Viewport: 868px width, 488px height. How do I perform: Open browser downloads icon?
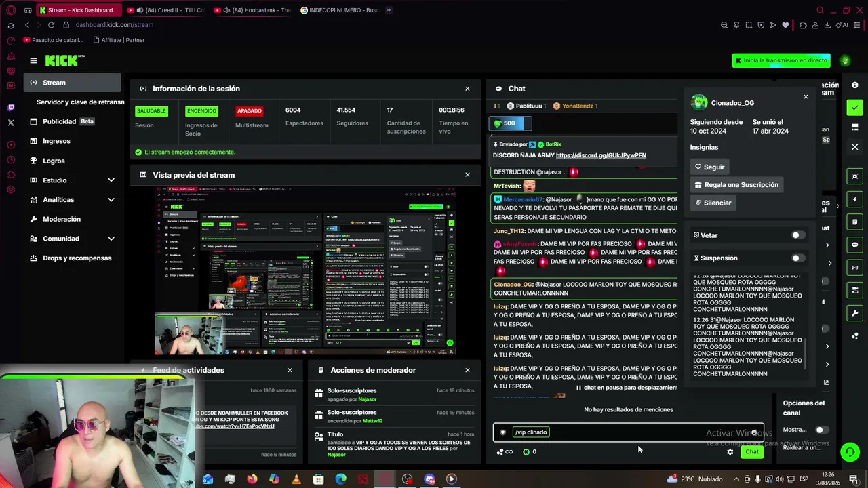tap(827, 25)
